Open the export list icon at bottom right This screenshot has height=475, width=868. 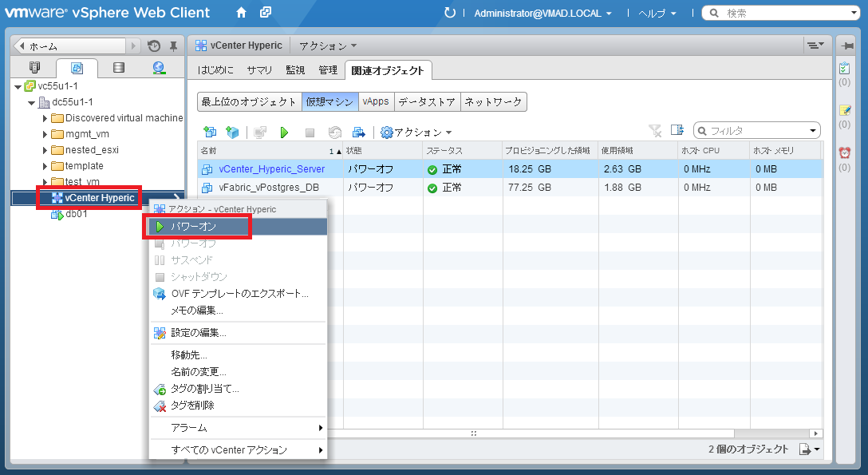(809, 449)
